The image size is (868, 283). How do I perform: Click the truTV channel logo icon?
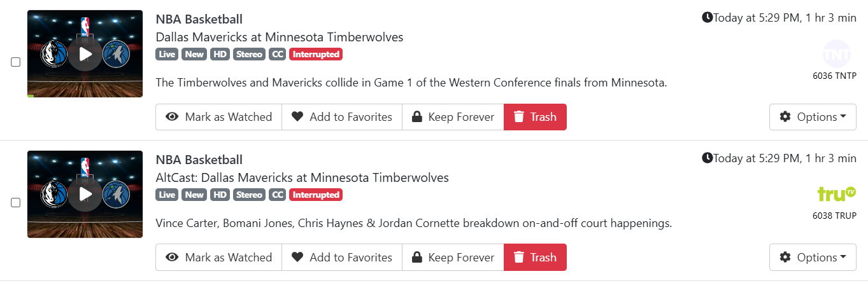tap(837, 193)
